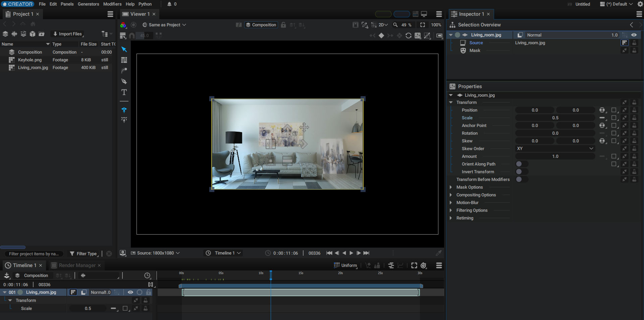644x320 pixels.
Task: Toggle lock on layer 001 in timeline
Action: 149,292
